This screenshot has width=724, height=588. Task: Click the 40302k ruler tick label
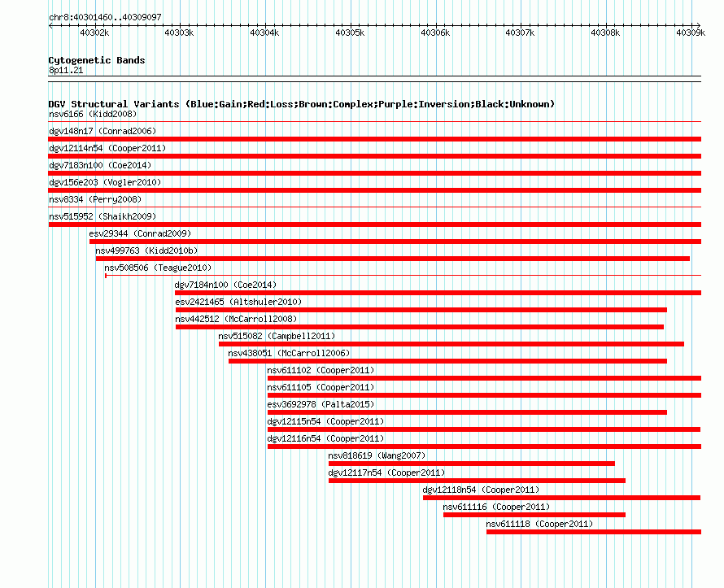(94, 33)
